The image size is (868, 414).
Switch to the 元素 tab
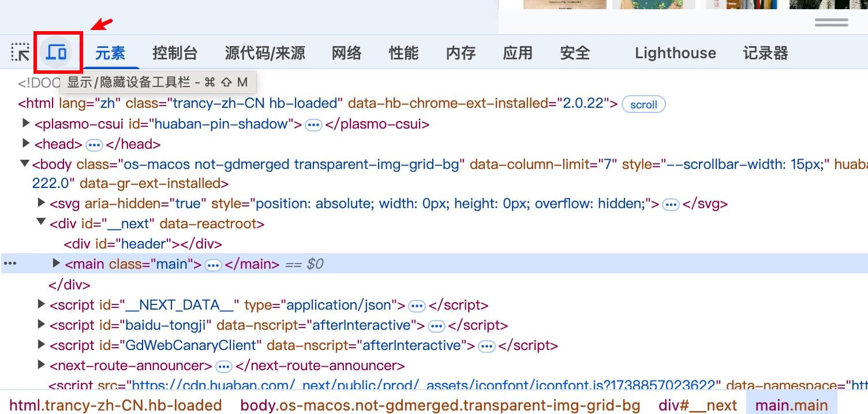(110, 53)
